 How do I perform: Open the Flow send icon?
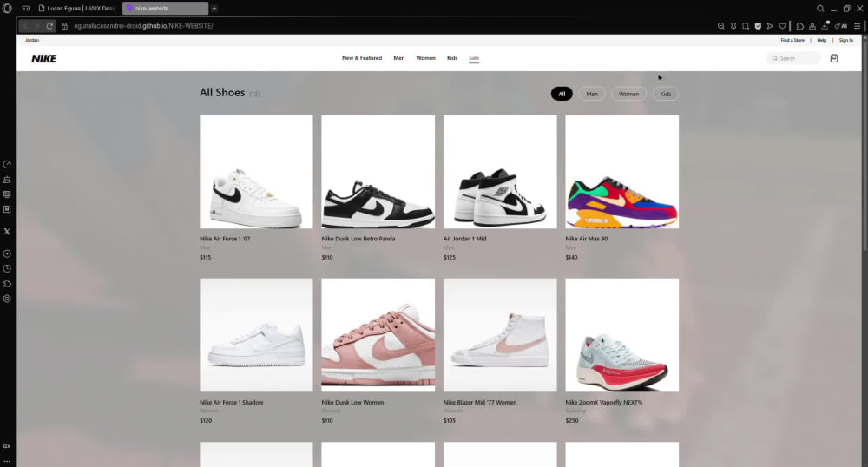click(770, 26)
